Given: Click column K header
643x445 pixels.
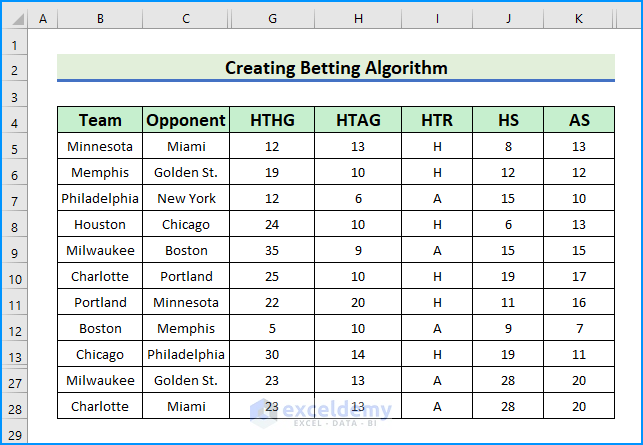Looking at the screenshot, I should point(579,20).
